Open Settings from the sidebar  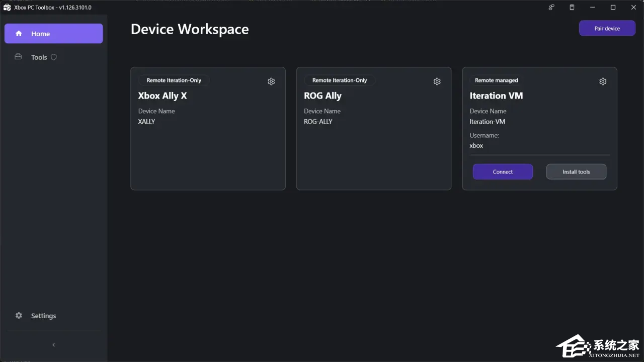pyautogui.click(x=43, y=316)
